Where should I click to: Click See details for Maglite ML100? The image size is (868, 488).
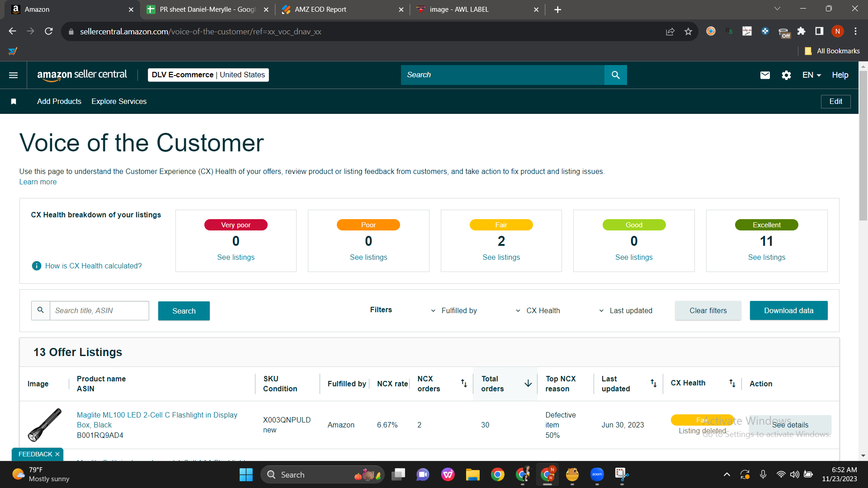point(790,425)
